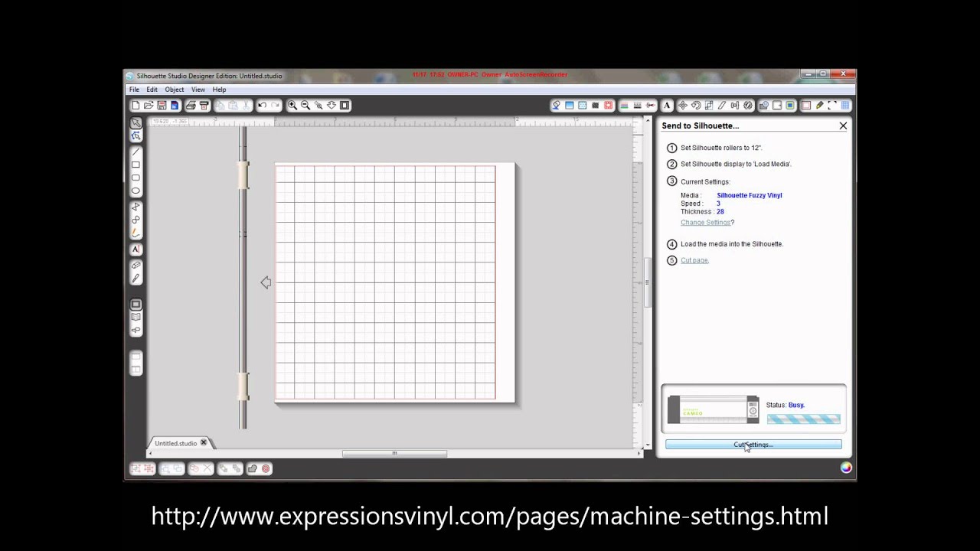Click the zoom out magnifier

tap(305, 106)
